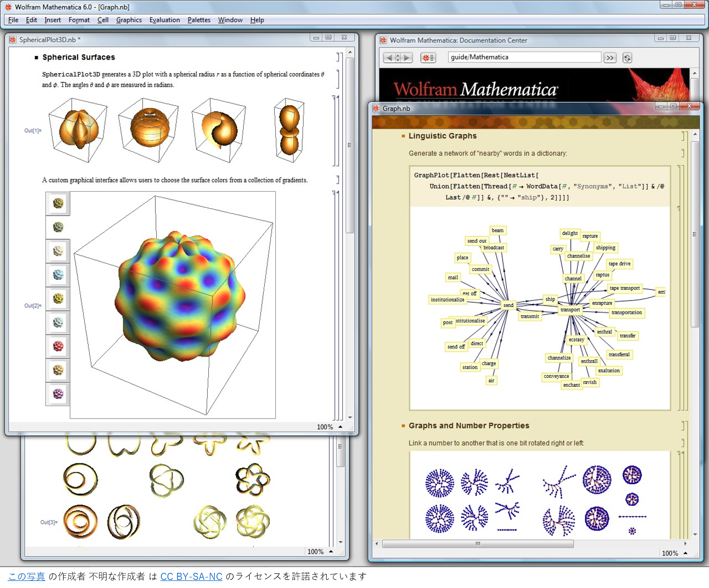
Task: Open zoom dropdown in Graph.nb window
Action: click(x=685, y=553)
